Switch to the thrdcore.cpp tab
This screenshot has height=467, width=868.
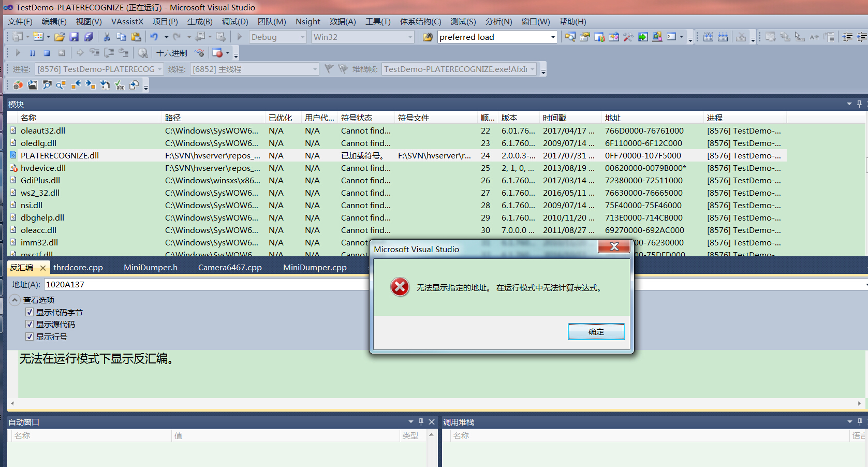pyautogui.click(x=78, y=267)
